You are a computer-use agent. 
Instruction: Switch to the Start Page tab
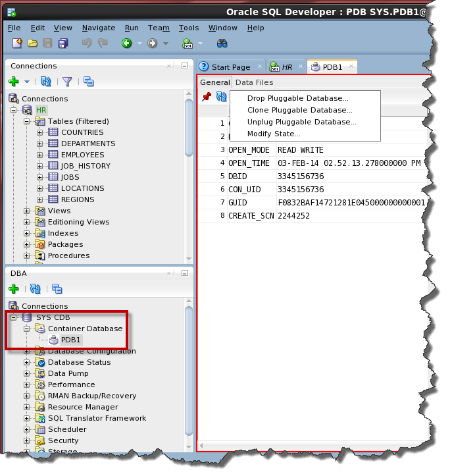pos(231,67)
